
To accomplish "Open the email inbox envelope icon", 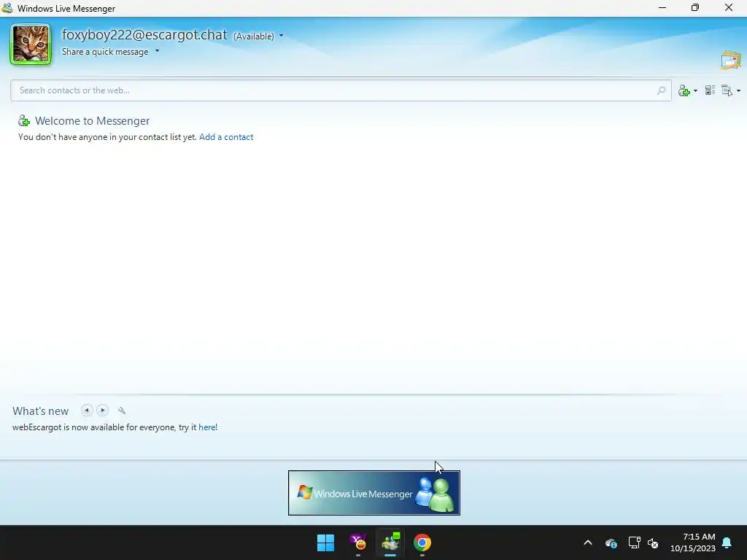I will click(731, 60).
